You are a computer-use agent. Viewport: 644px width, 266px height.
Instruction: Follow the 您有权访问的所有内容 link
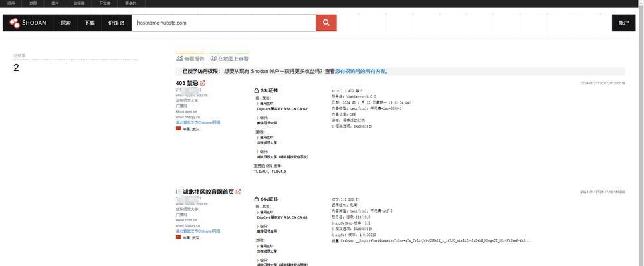pyautogui.click(x=362, y=71)
